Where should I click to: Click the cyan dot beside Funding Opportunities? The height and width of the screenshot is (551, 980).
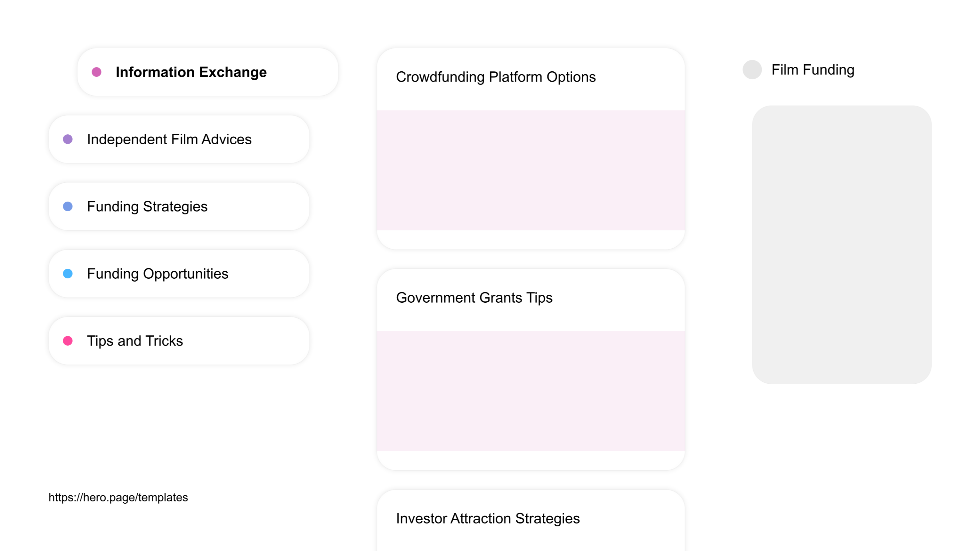click(68, 274)
